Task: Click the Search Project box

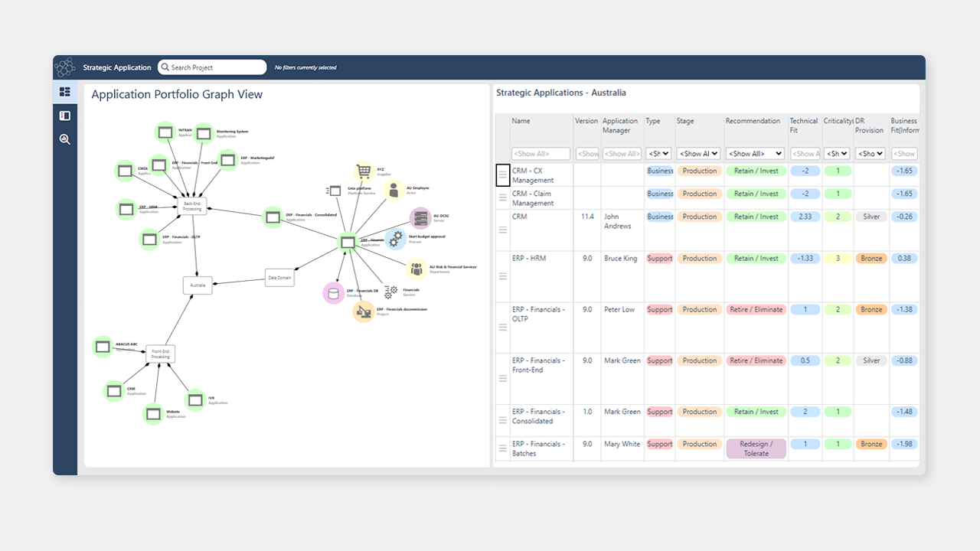Action: click(x=212, y=67)
